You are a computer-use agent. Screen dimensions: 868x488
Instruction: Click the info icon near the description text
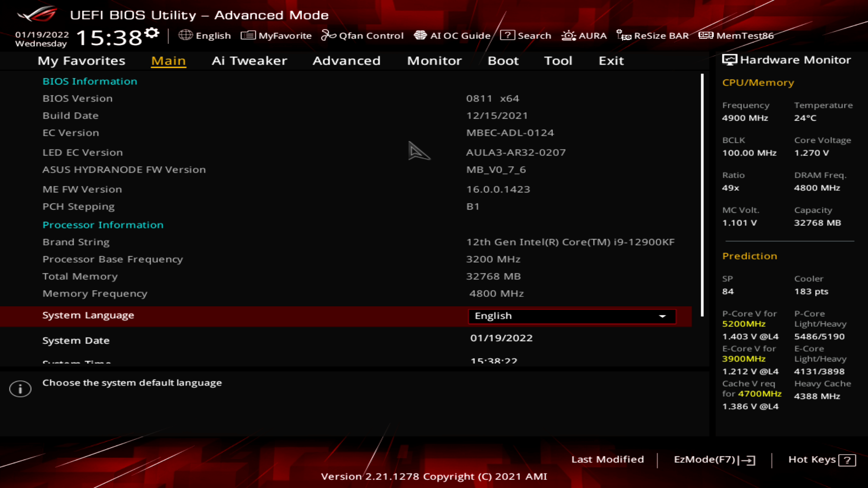[20, 389]
